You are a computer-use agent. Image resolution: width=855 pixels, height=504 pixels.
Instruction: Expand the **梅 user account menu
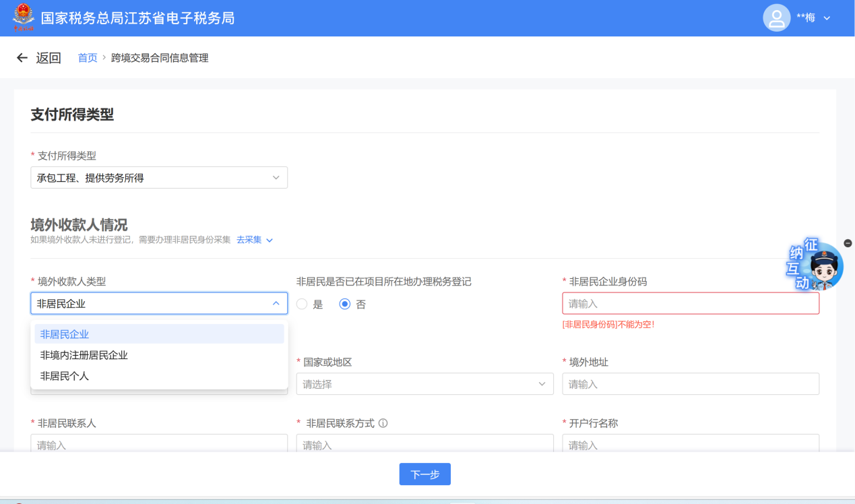point(827,18)
